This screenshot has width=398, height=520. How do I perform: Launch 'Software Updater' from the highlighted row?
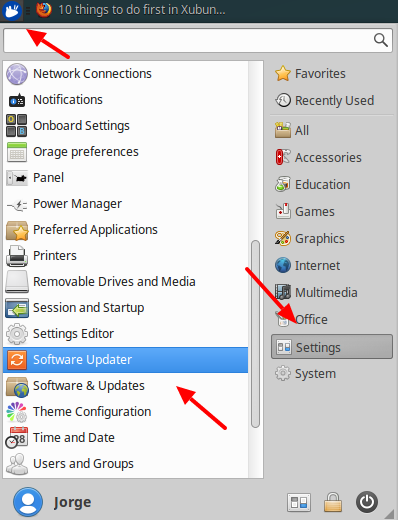tap(126, 360)
